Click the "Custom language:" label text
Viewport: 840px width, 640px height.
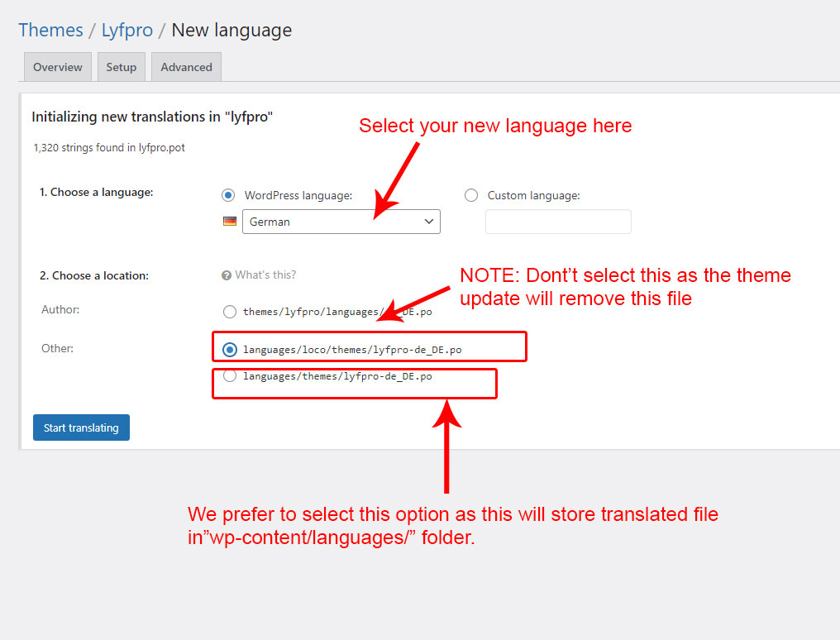(x=534, y=196)
